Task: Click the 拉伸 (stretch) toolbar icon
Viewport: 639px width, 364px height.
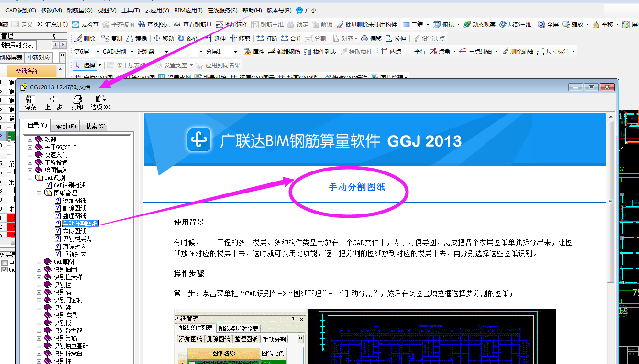Action: pos(389,38)
